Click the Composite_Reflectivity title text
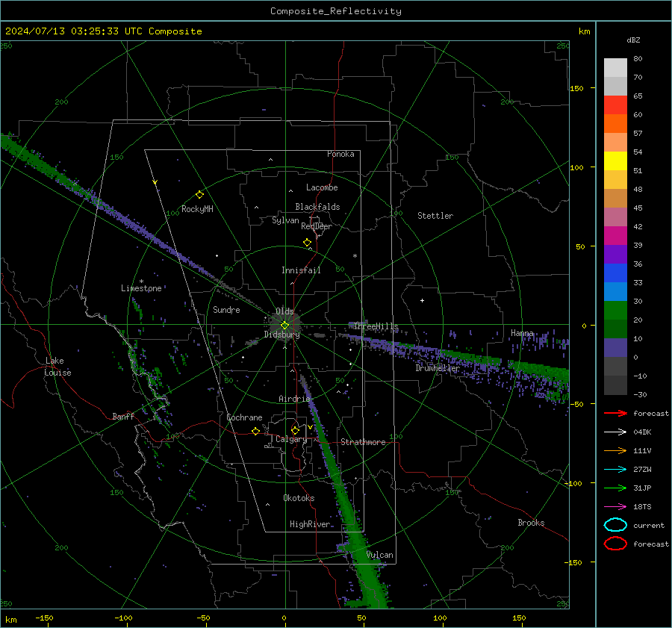Viewport: 672px width, 628px height. 336,11
